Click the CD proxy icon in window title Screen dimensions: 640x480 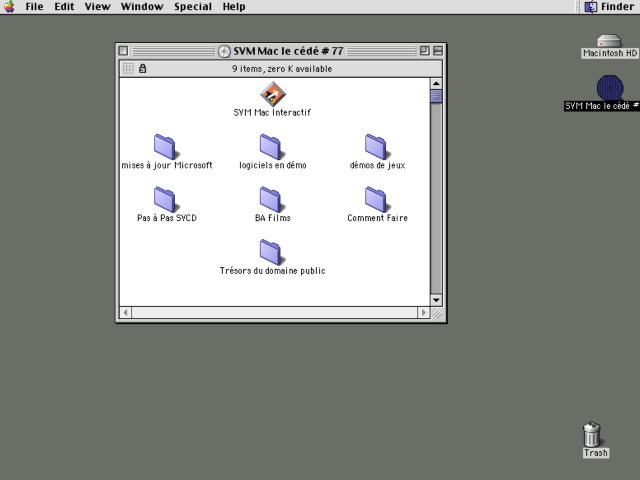click(224, 51)
